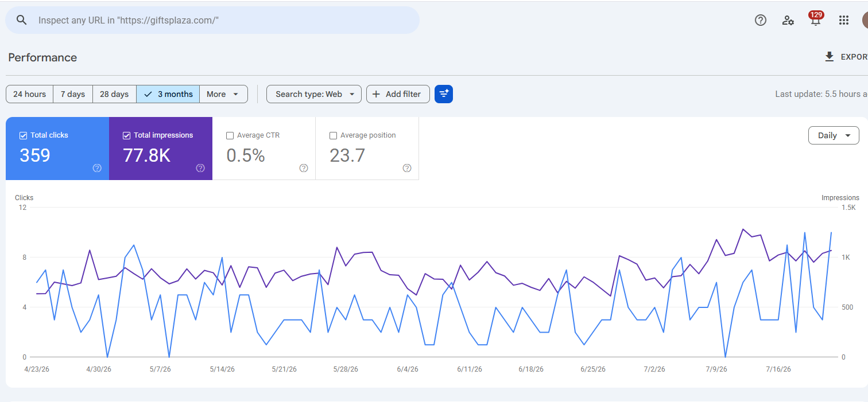Click the 7/16/26 date axis label
The width and height of the screenshot is (868, 402).
pos(778,369)
